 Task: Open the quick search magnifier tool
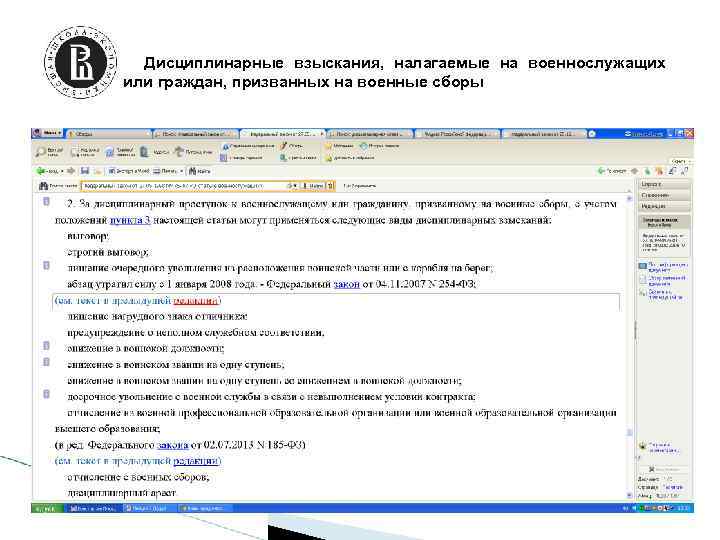pyautogui.click(x=49, y=152)
